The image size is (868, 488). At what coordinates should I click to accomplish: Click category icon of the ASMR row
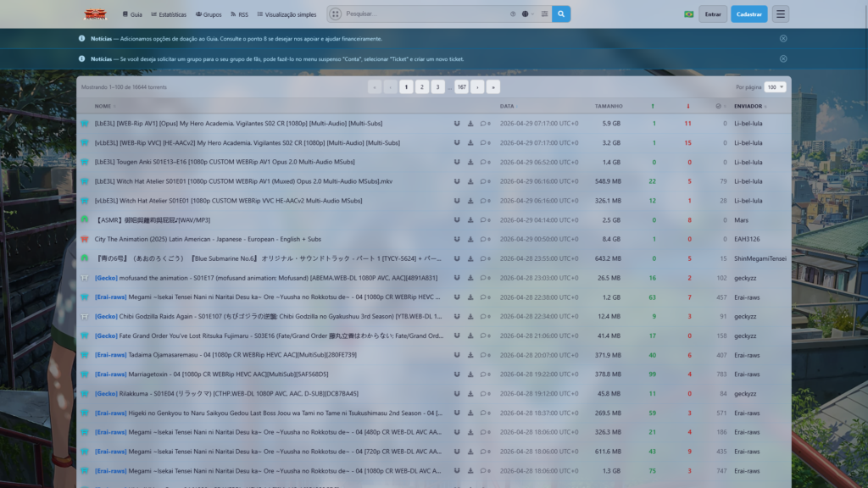[85, 220]
